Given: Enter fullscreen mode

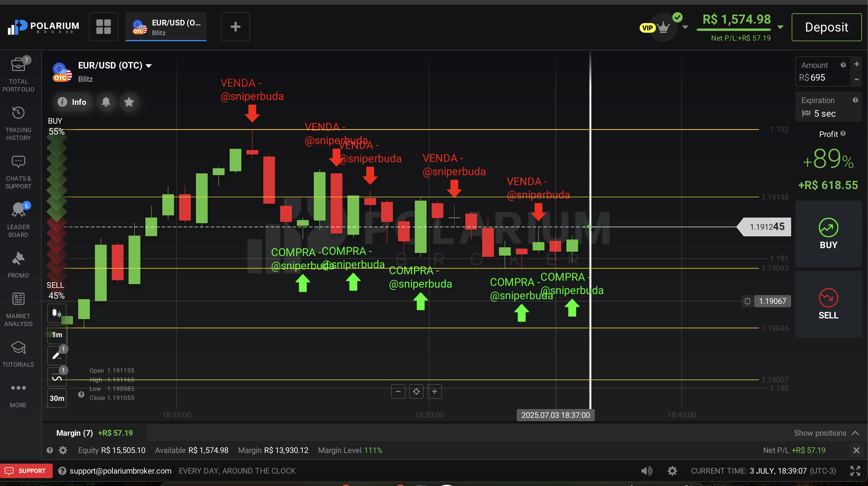Looking at the screenshot, I should [x=855, y=471].
